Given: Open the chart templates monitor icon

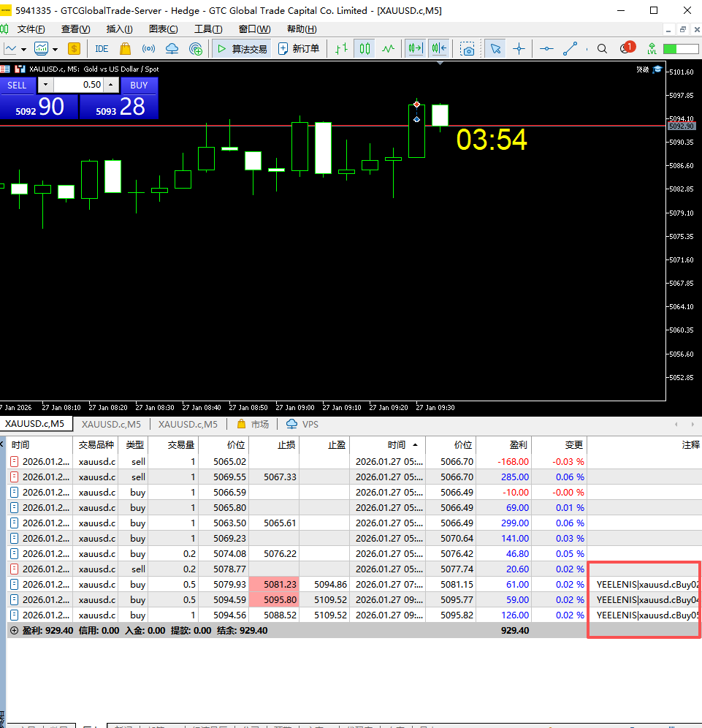Looking at the screenshot, I should pos(42,49).
